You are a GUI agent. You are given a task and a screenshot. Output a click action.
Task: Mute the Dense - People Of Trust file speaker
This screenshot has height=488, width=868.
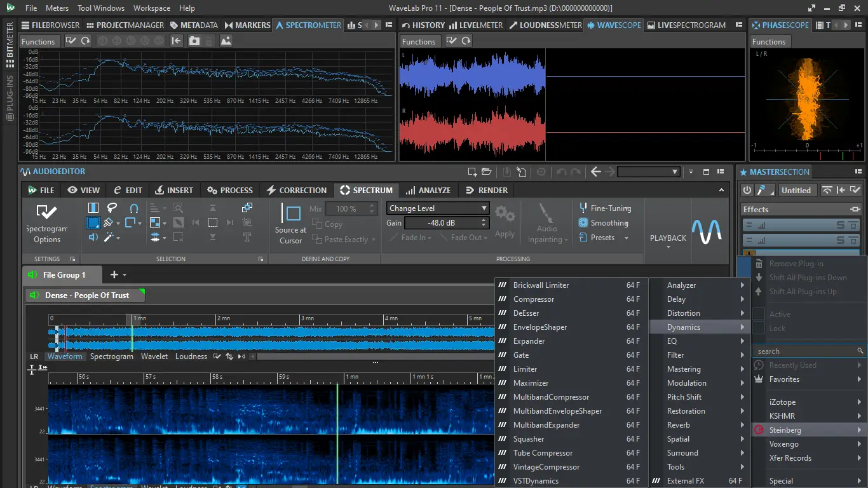[x=36, y=295]
